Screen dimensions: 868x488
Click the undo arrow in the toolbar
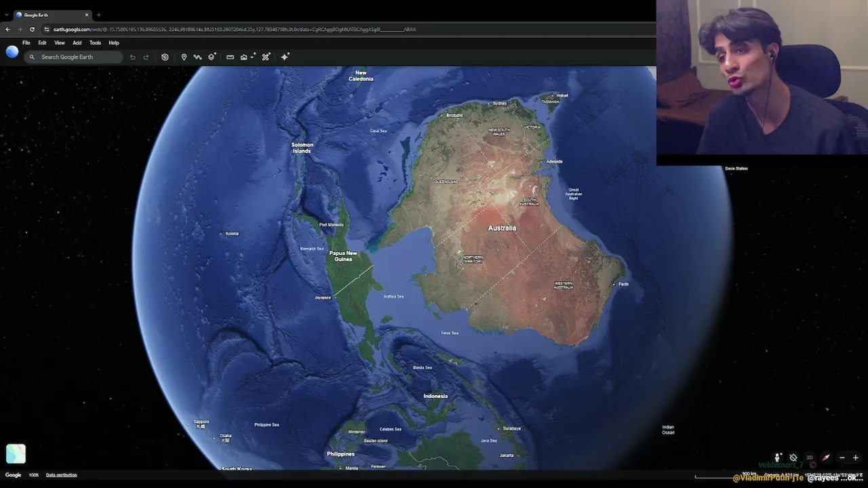tap(132, 57)
